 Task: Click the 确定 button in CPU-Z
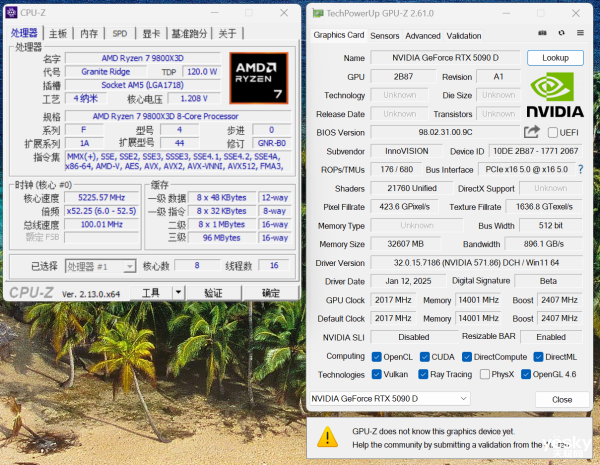271,293
